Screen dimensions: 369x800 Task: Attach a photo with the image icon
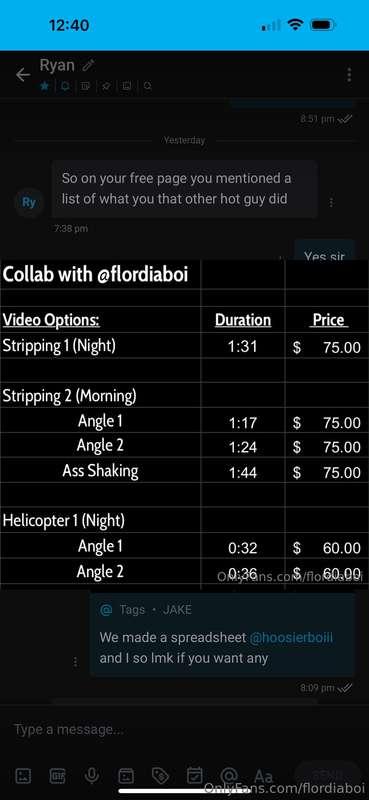[23, 776]
